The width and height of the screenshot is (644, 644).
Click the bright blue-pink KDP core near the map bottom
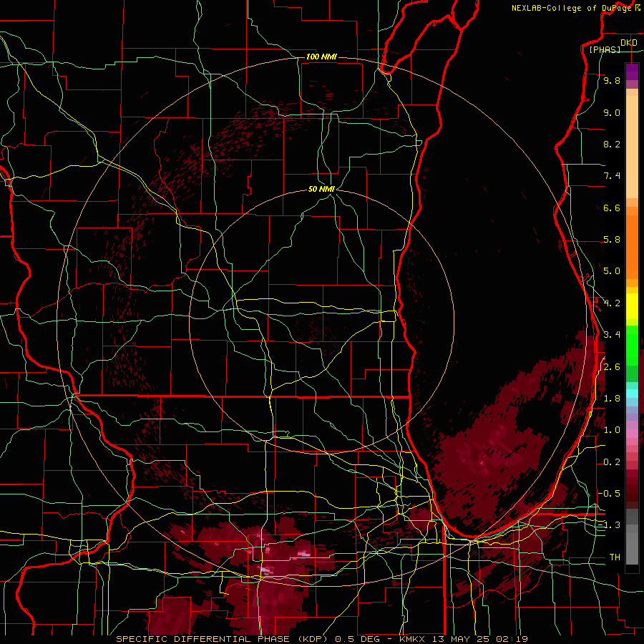coord(265,570)
